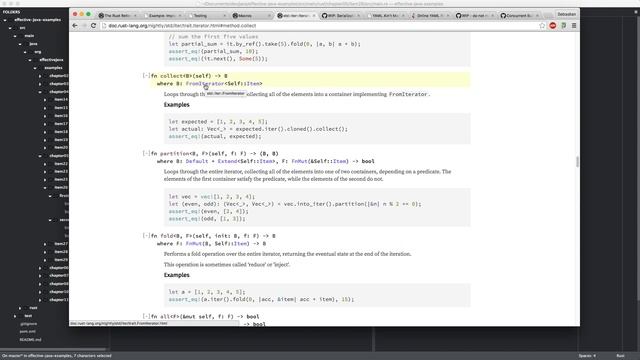Switch to the Macros tab
The width and height of the screenshot is (640, 360).
click(x=252, y=16)
